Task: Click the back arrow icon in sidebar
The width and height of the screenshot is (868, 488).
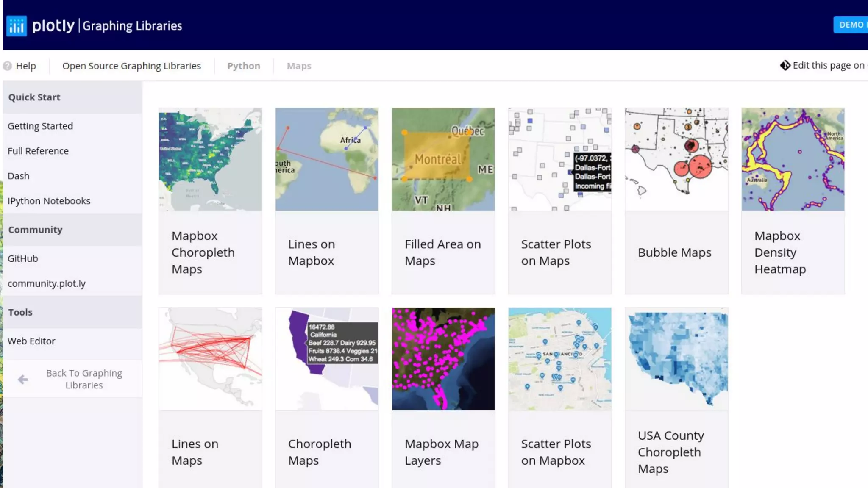Action: pyautogui.click(x=23, y=379)
